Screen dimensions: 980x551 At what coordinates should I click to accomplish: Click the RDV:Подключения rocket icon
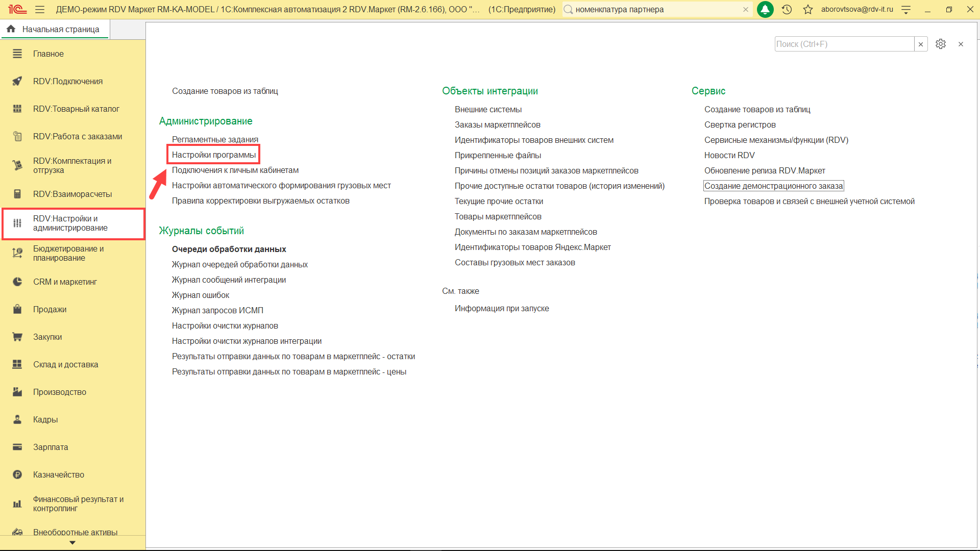point(17,81)
